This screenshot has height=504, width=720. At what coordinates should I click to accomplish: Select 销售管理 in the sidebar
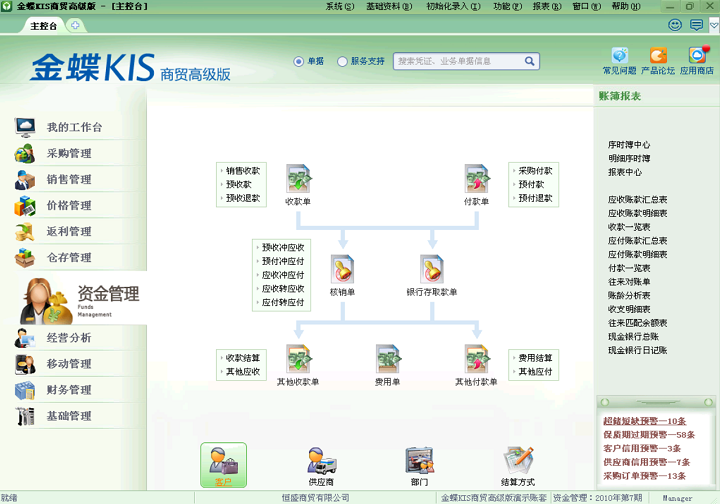coord(68,180)
